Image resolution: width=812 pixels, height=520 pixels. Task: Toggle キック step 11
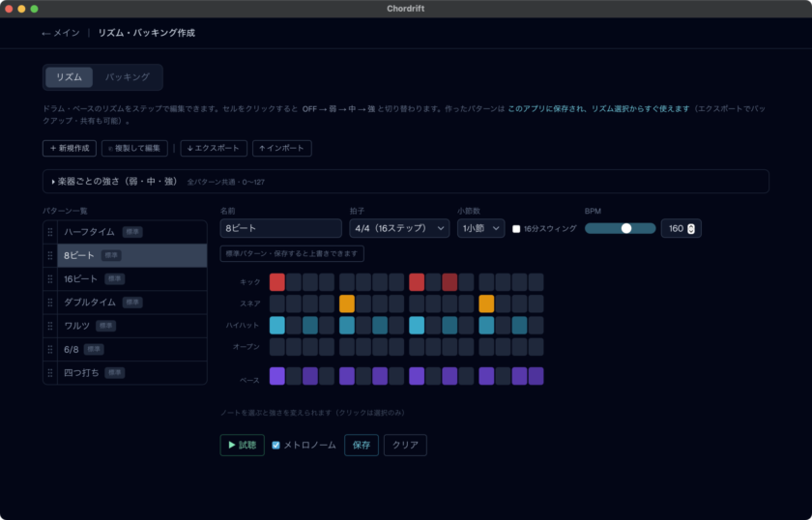coord(449,282)
